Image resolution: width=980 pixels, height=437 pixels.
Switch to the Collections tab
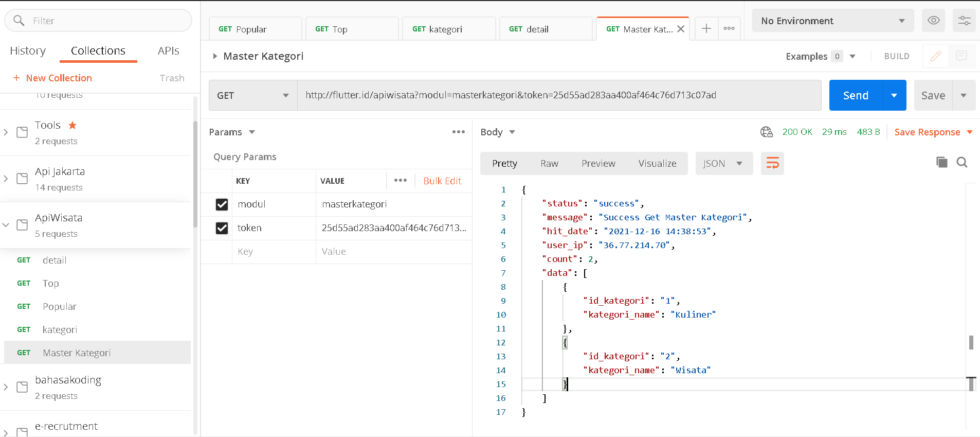click(98, 50)
